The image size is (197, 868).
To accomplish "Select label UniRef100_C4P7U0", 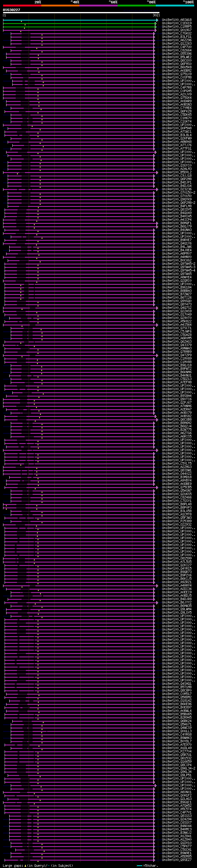I will pyautogui.click(x=177, y=47).
